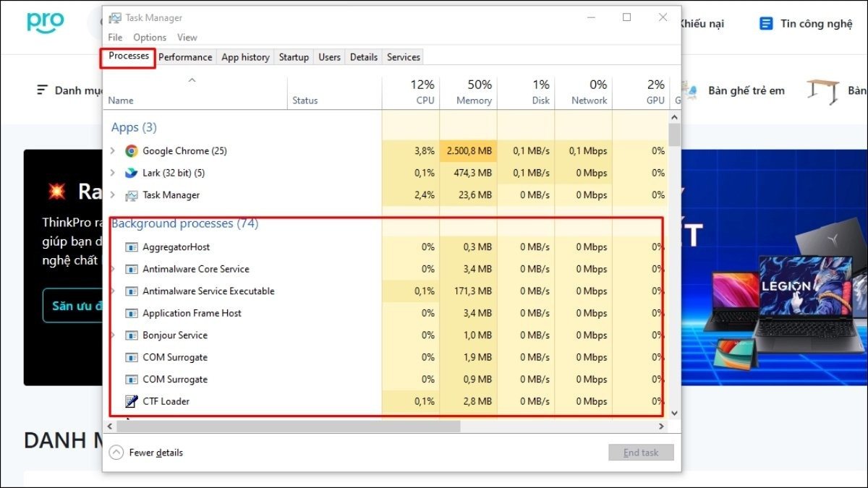Click the sort arrow above the Name column
868x488 pixels.
[192, 80]
